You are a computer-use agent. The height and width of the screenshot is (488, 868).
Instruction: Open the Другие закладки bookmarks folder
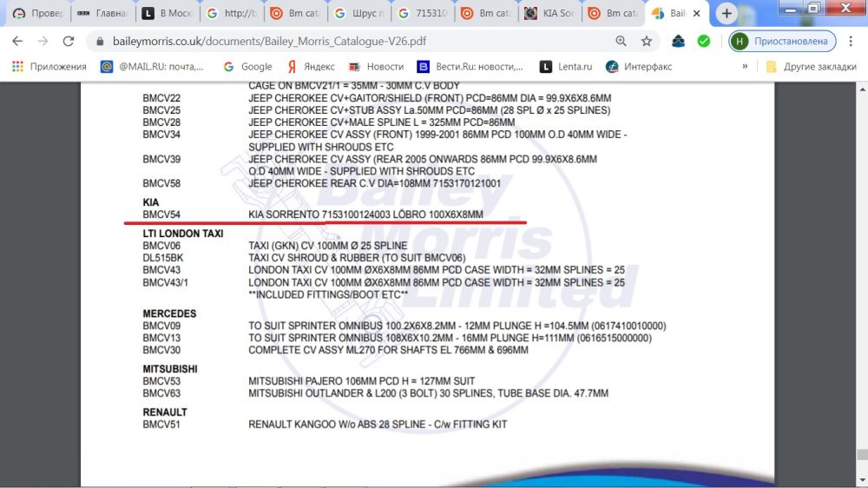(x=810, y=67)
